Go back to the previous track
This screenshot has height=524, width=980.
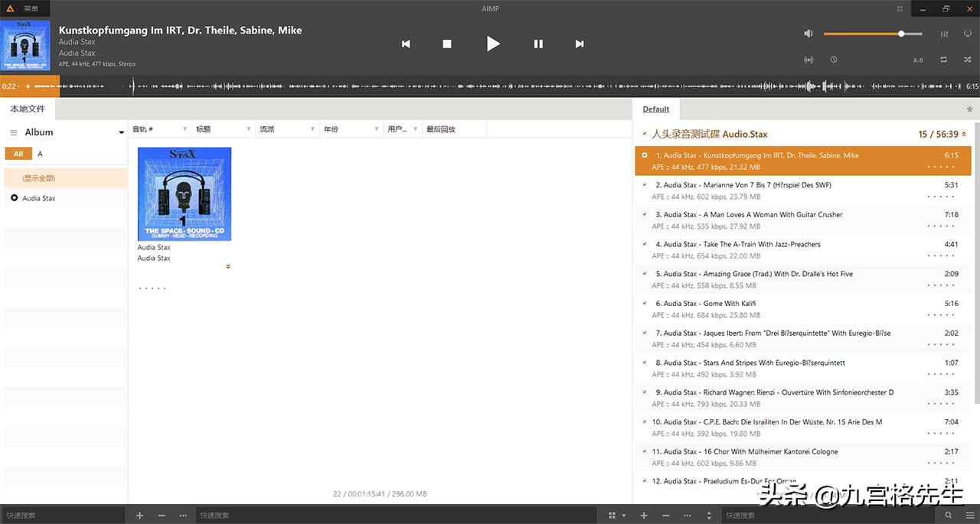click(x=406, y=44)
